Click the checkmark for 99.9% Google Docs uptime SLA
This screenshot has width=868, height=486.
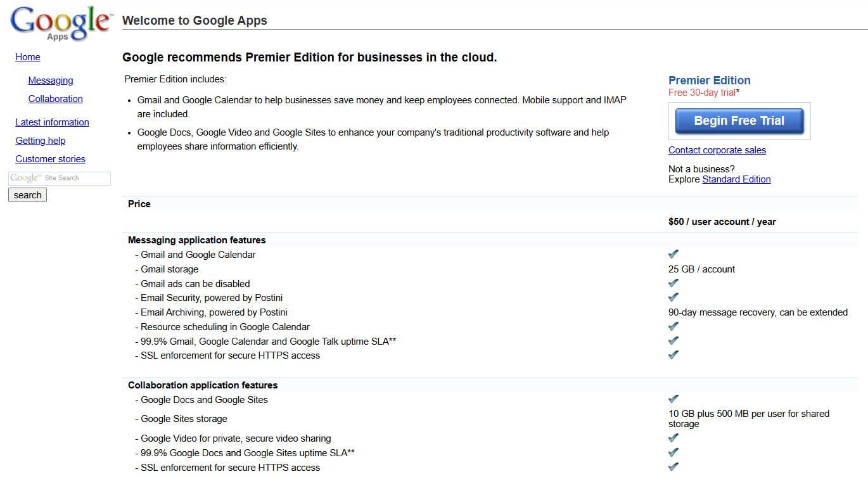[x=673, y=452]
